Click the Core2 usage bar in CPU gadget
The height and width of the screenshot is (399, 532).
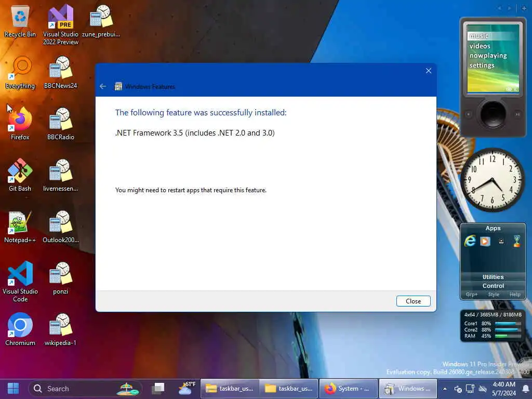point(508,330)
